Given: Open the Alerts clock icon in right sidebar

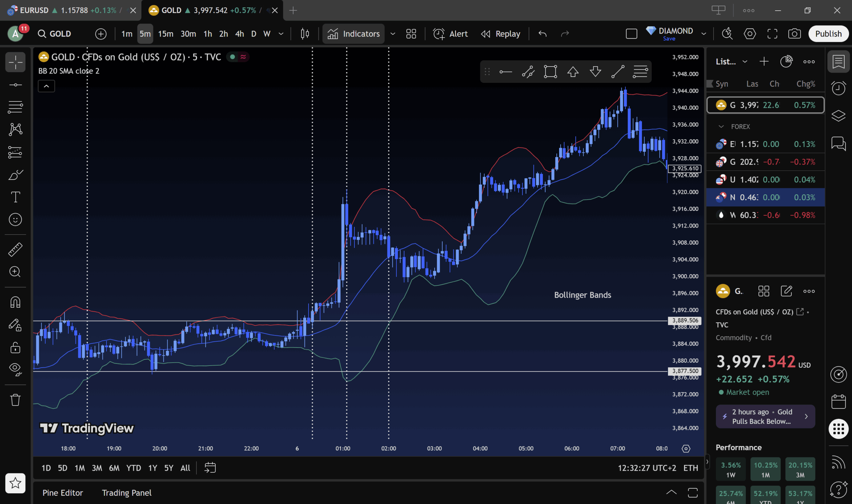Looking at the screenshot, I should 838,88.
